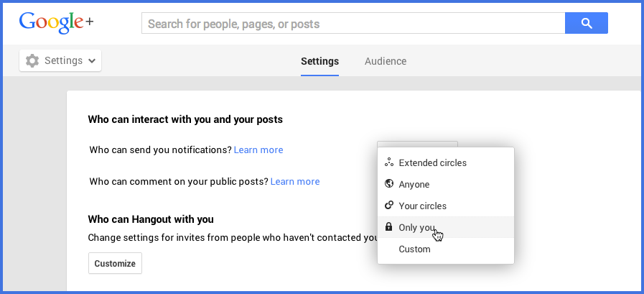Image resolution: width=644 pixels, height=294 pixels.
Task: Open Learn more link for notifications
Action: 258,150
